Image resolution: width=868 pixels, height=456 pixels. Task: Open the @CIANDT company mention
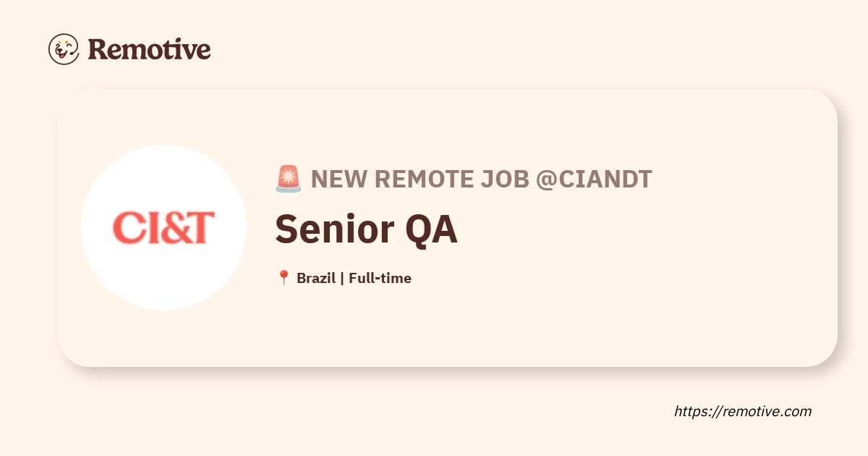coord(594,179)
